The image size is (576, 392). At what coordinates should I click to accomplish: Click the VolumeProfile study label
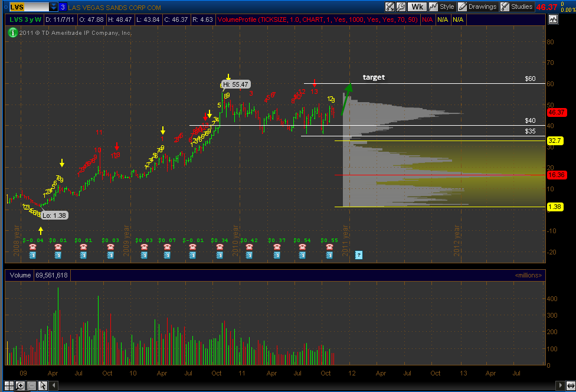[x=318, y=19]
